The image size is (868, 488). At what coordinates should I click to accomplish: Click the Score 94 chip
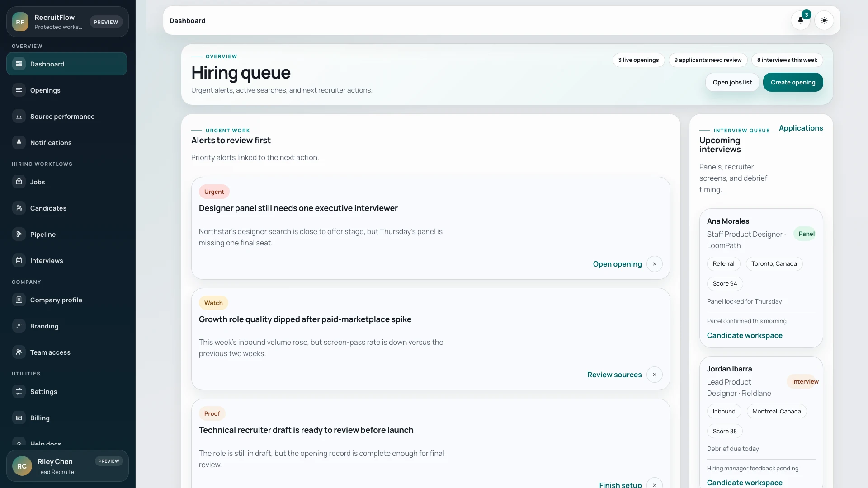[725, 283]
